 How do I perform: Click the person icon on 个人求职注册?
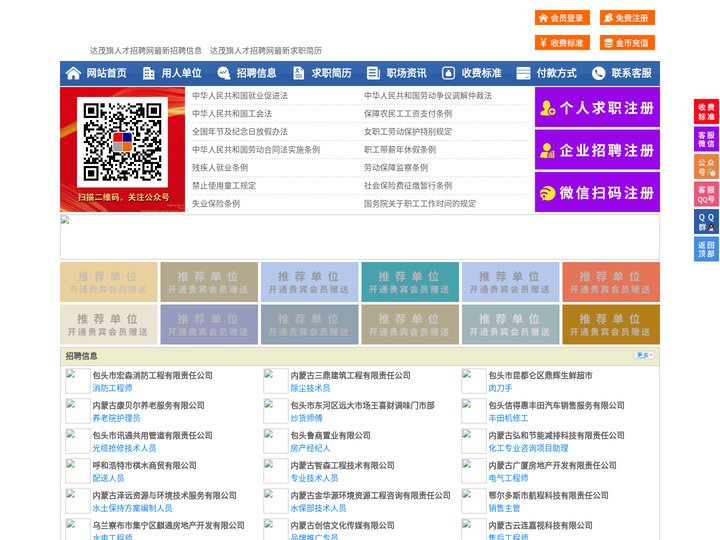(x=547, y=108)
